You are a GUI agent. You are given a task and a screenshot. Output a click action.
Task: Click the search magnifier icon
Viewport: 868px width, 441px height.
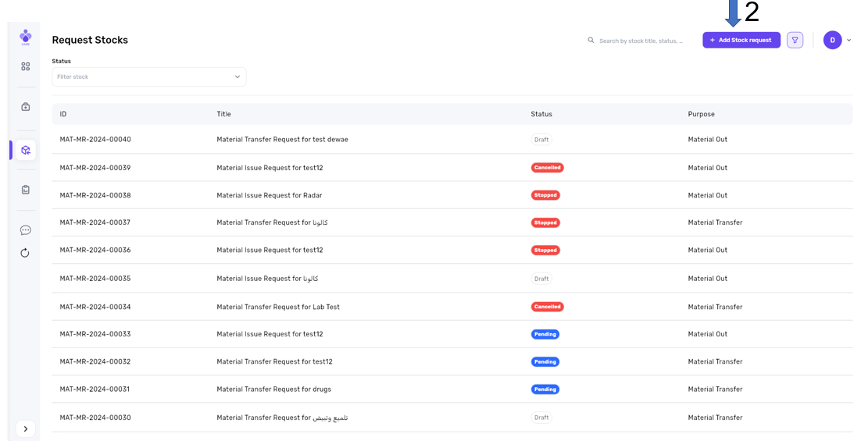(x=591, y=40)
